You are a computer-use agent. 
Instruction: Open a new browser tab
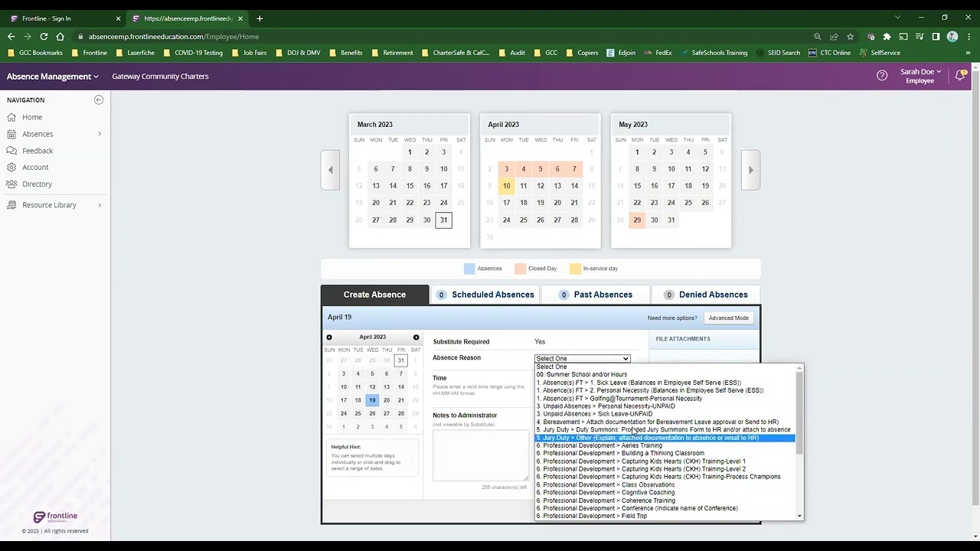click(x=260, y=18)
